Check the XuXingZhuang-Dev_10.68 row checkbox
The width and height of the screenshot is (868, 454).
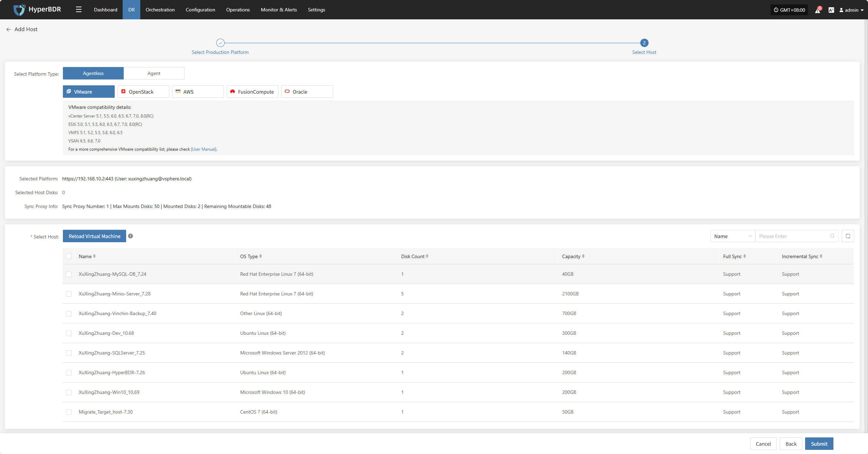coord(69,333)
